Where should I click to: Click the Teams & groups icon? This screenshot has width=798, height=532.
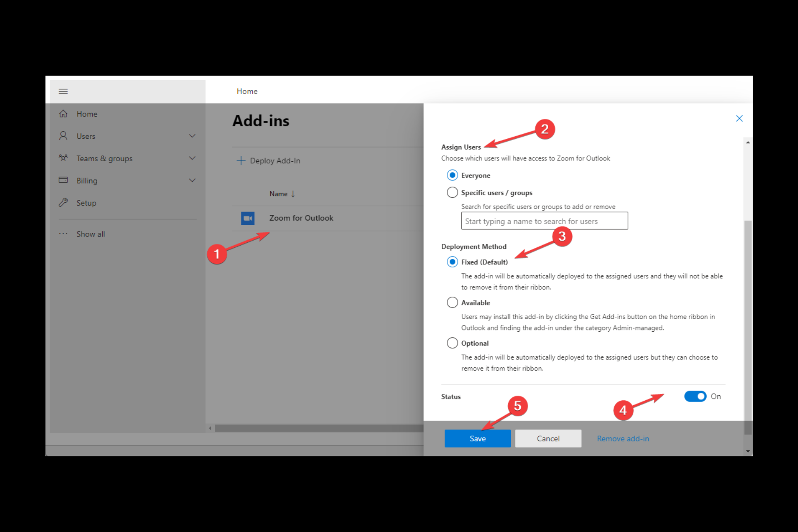[65, 158]
